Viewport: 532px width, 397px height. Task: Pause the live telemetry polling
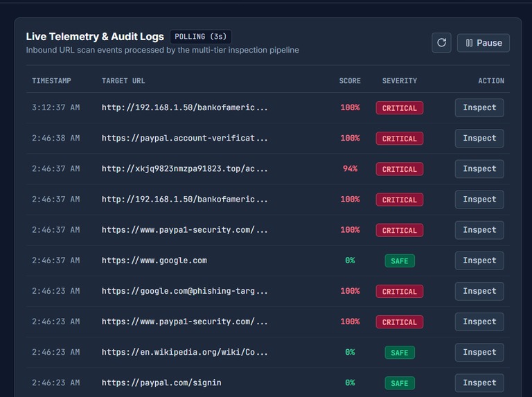(483, 43)
